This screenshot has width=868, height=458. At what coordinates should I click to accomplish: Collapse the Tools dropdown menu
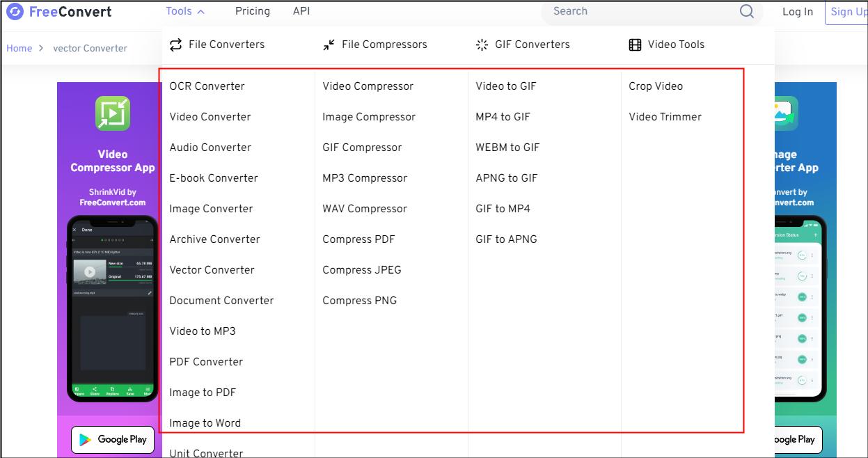[x=185, y=11]
